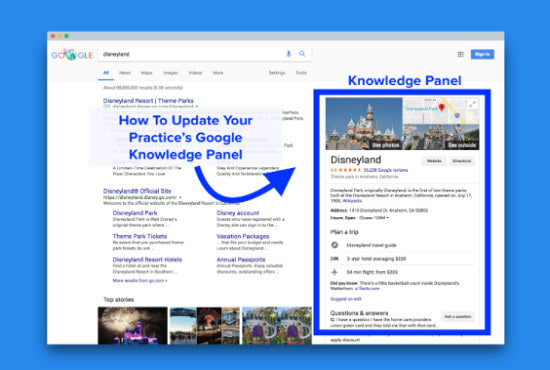The height and width of the screenshot is (370, 550).
Task: Click the Ask a question button
Action: (x=458, y=317)
